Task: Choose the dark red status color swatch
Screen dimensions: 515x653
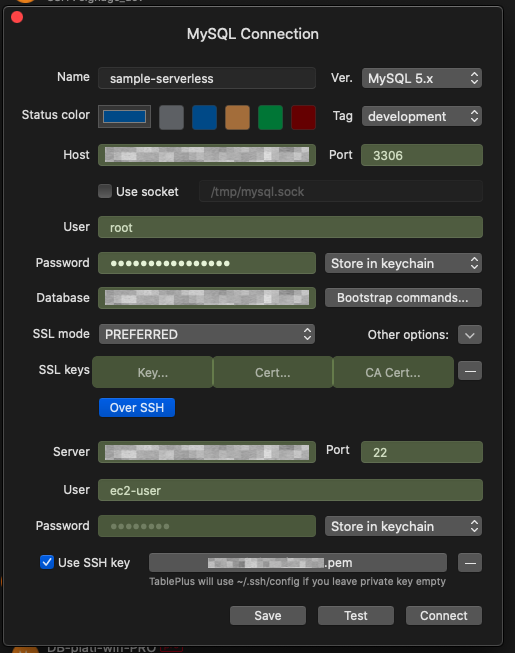Action: [303, 117]
